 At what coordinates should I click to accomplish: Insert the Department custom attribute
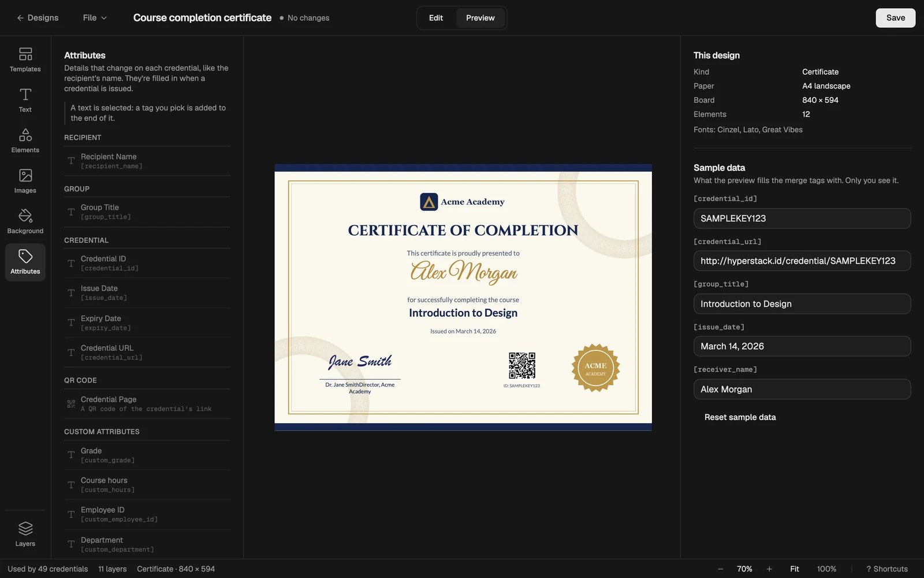coord(147,544)
